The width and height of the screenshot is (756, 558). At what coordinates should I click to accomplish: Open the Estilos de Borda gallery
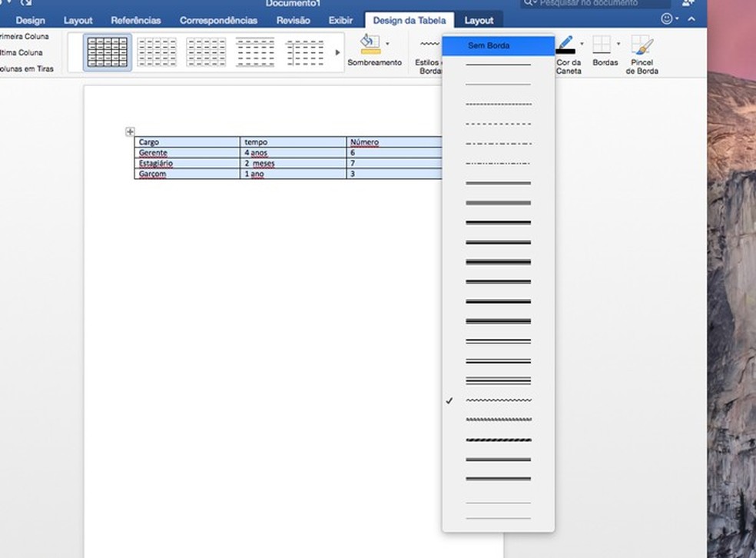(x=429, y=55)
